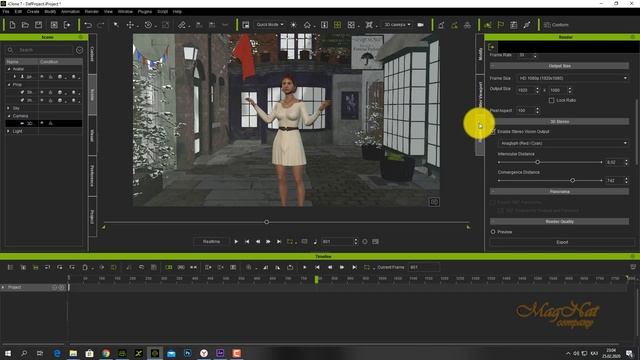Choose the Select object arrow tool
The width and height of the screenshot is (640, 360).
click(116, 25)
